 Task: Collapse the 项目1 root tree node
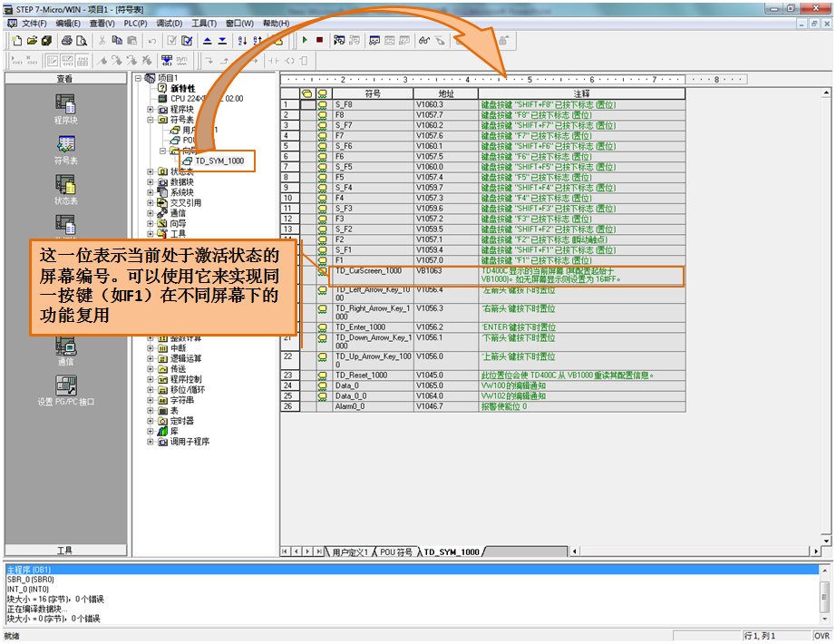[138, 78]
